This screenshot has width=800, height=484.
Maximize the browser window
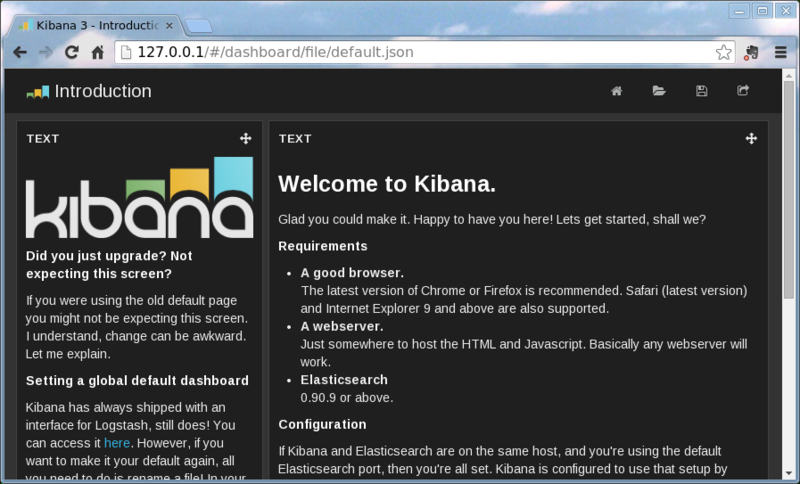pyautogui.click(x=762, y=10)
